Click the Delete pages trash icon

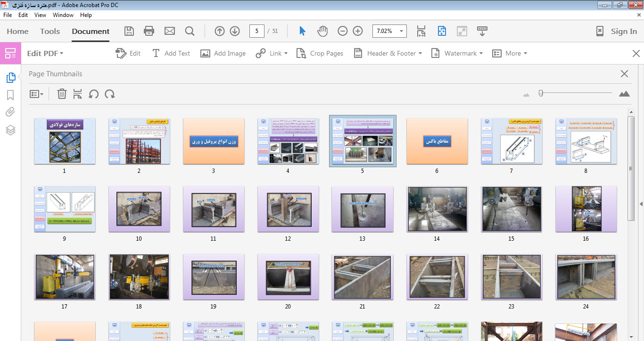(62, 94)
